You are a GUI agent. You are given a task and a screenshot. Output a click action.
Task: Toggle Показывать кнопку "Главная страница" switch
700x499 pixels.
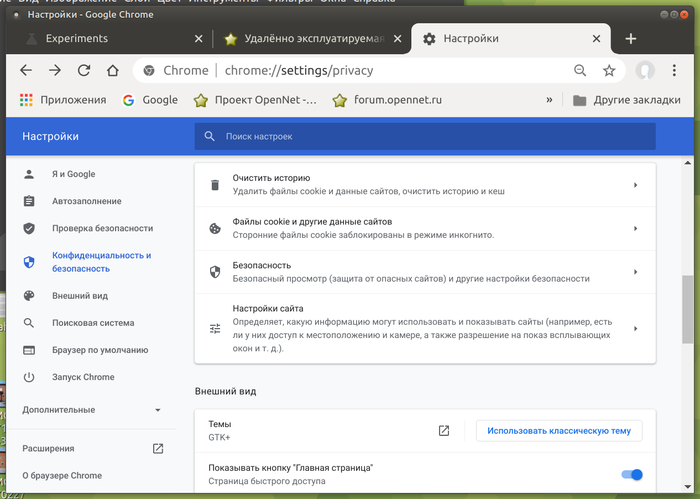(631, 474)
